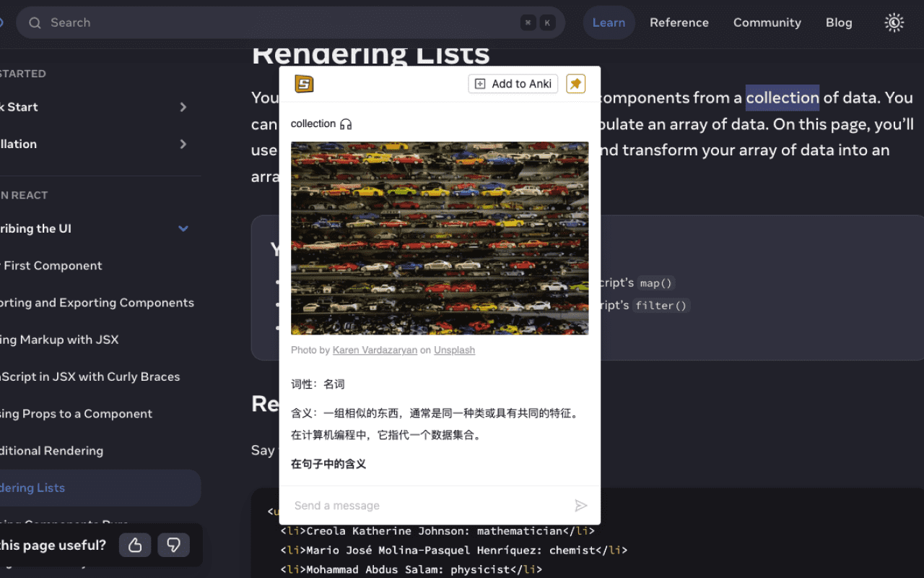Open Karen Vardazaryan photographer link
The image size is (924, 578).
pos(375,350)
